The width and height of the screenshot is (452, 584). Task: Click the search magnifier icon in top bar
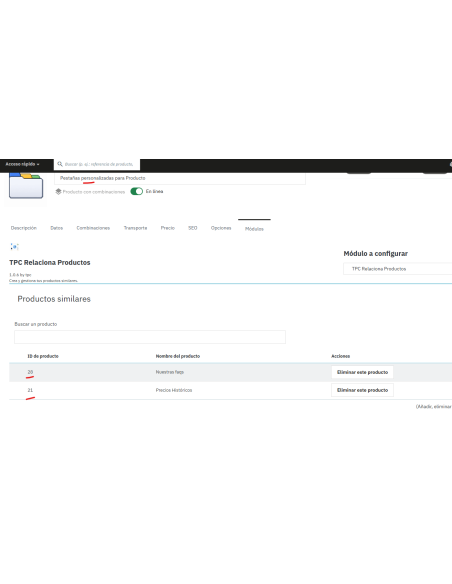click(x=60, y=164)
